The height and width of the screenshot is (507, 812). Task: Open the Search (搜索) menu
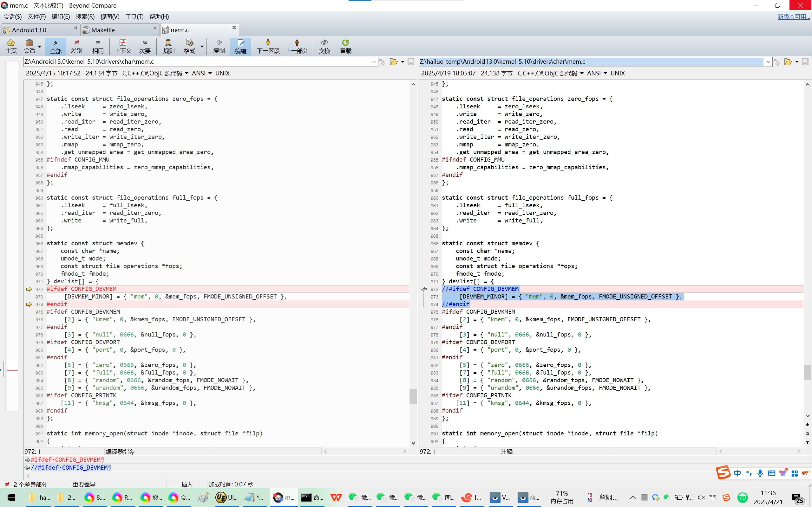pyautogui.click(x=85, y=16)
